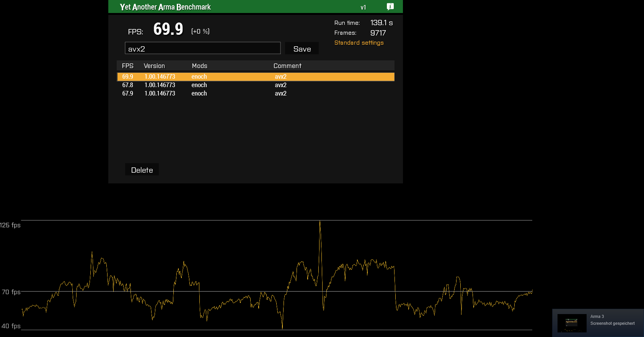Viewport: 644px width, 337px height.
Task: Click the Comment column header
Action: (x=287, y=66)
